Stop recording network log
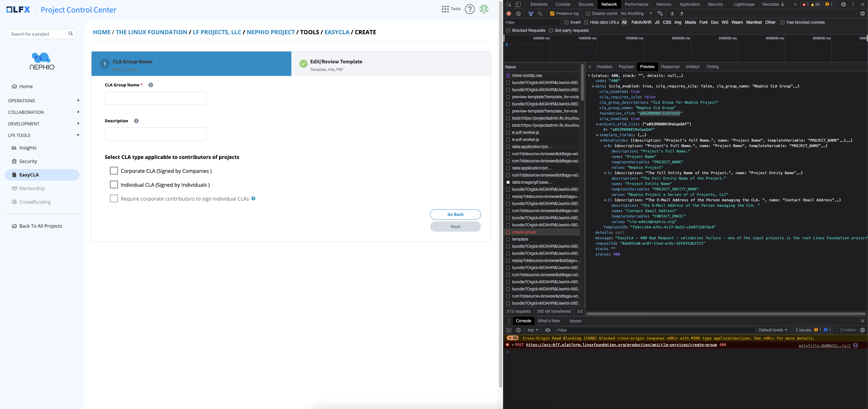This screenshot has height=409, width=868. [x=509, y=14]
